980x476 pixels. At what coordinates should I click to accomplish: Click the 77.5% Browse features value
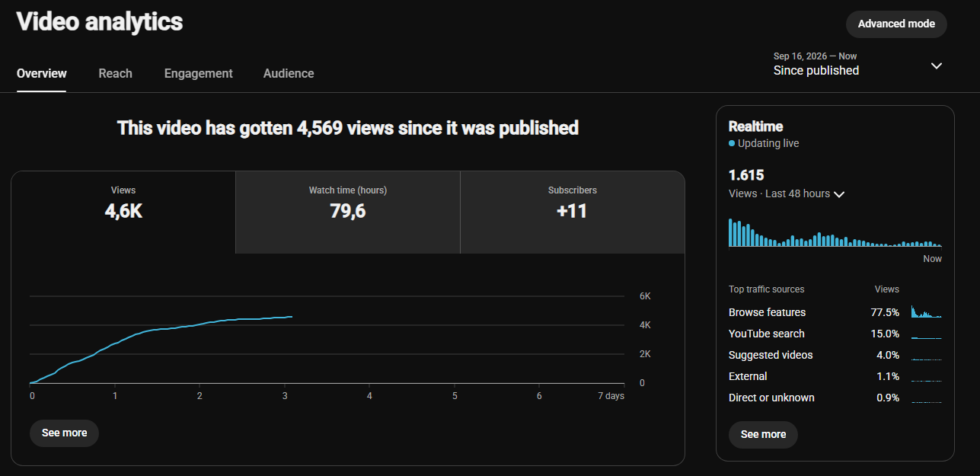[x=885, y=312]
